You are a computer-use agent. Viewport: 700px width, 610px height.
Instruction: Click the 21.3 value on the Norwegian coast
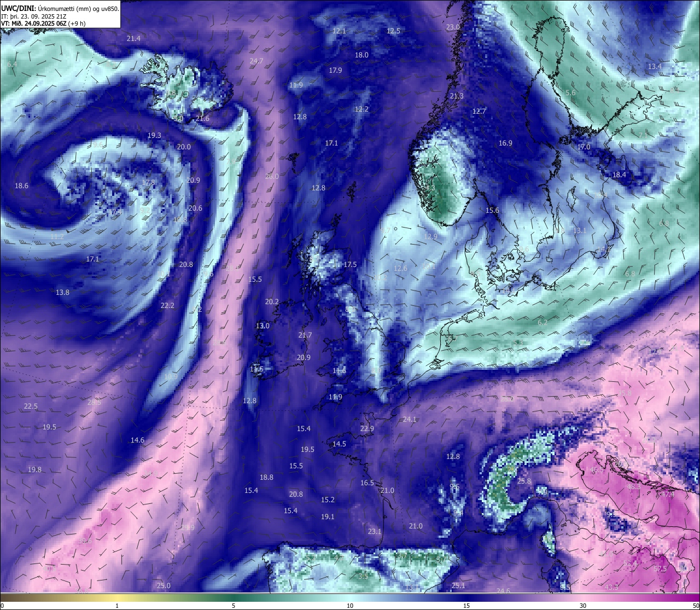(457, 96)
